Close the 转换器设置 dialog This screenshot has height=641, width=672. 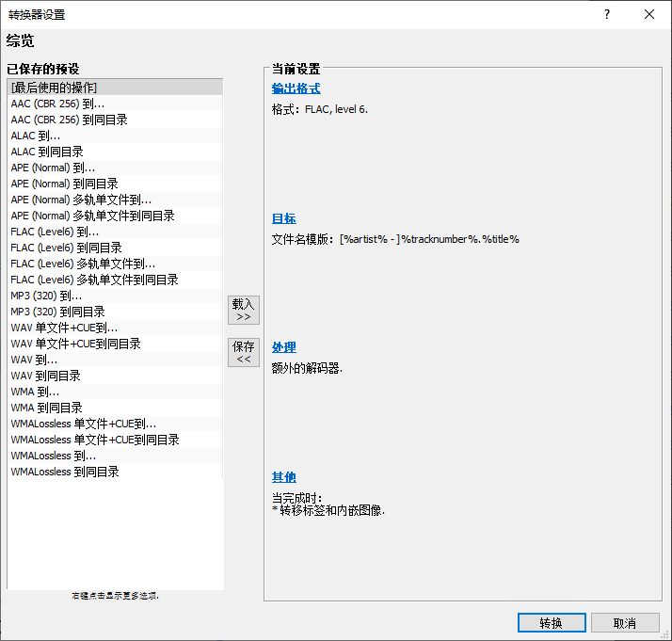pos(649,14)
